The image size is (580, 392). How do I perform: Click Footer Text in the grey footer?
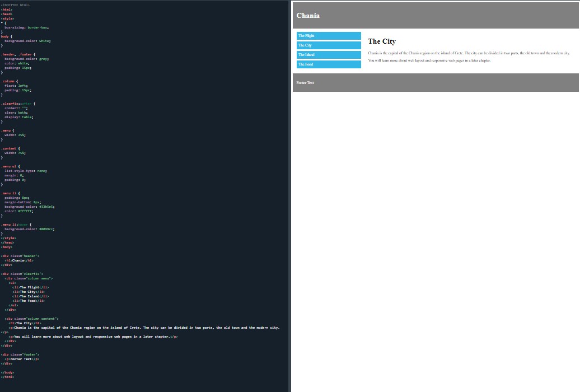pos(305,83)
